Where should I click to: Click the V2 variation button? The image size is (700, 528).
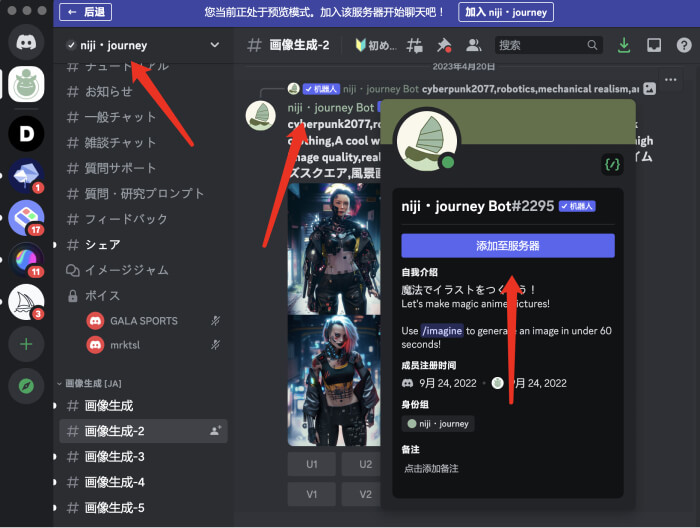[362, 494]
